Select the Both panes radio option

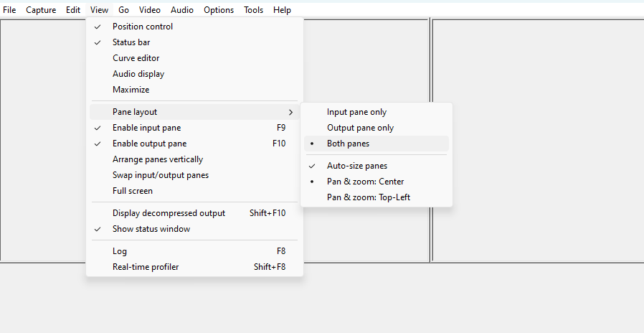click(x=377, y=144)
